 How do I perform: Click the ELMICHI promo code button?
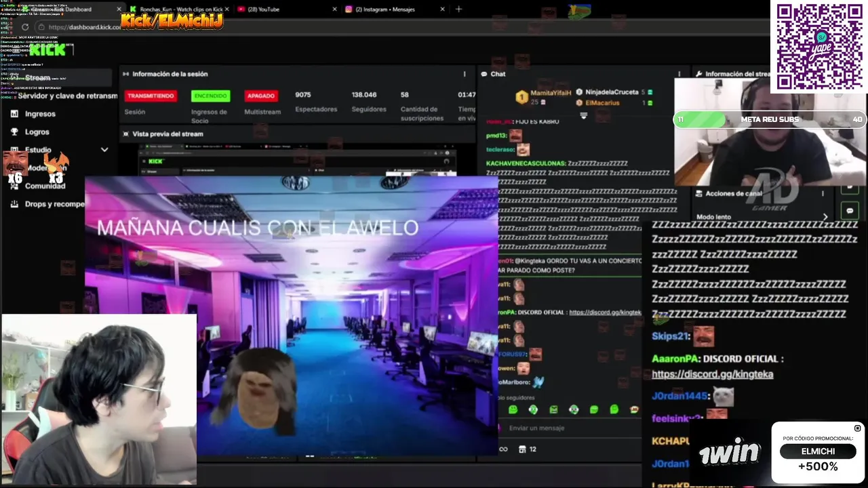[x=818, y=451]
